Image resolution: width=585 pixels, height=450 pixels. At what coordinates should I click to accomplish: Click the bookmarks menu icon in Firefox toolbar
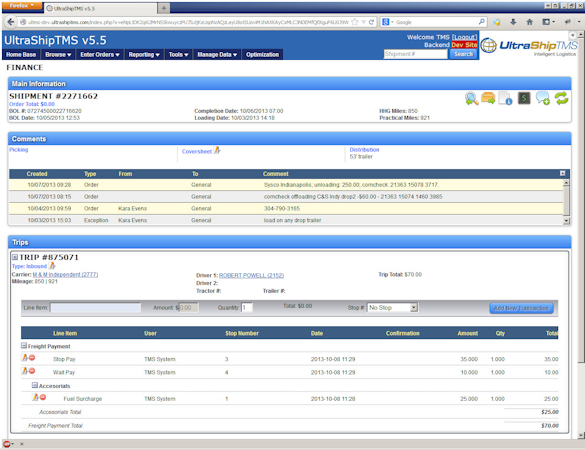click(548, 22)
